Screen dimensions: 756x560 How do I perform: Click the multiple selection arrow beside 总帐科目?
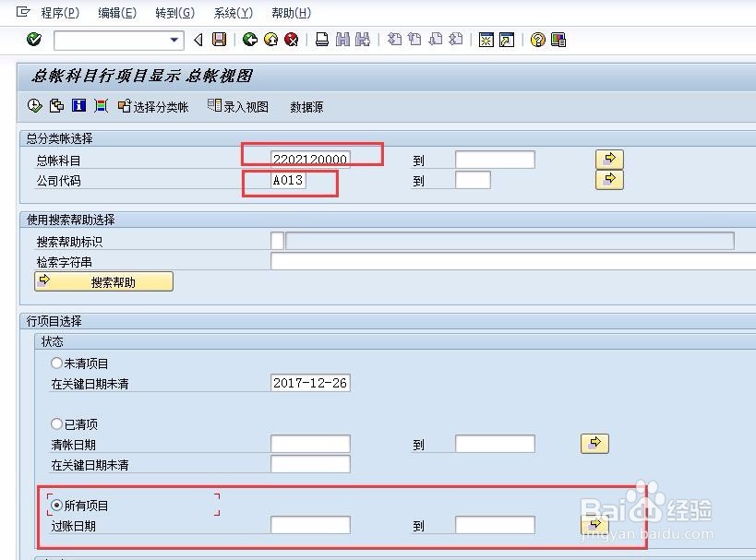(x=609, y=158)
